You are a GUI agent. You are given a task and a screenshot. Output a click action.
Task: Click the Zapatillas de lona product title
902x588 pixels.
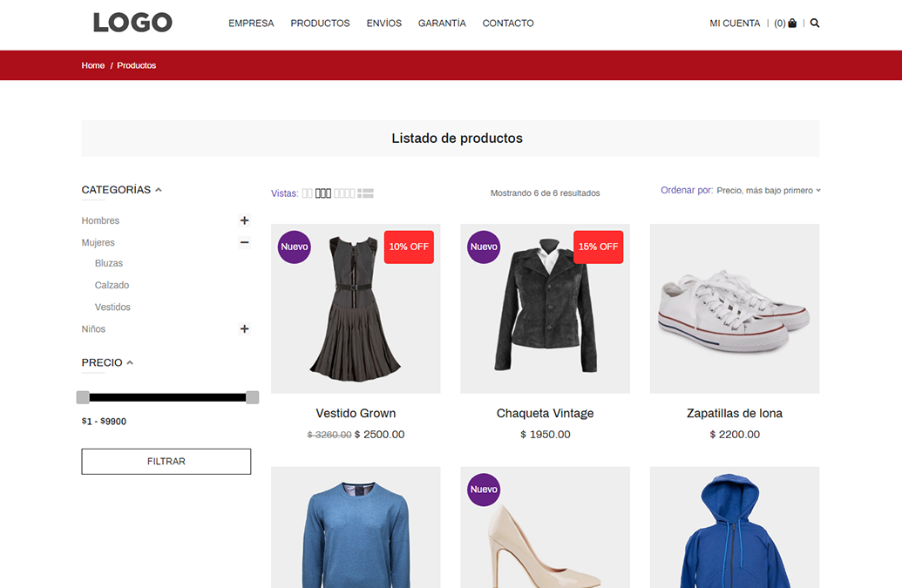(735, 413)
